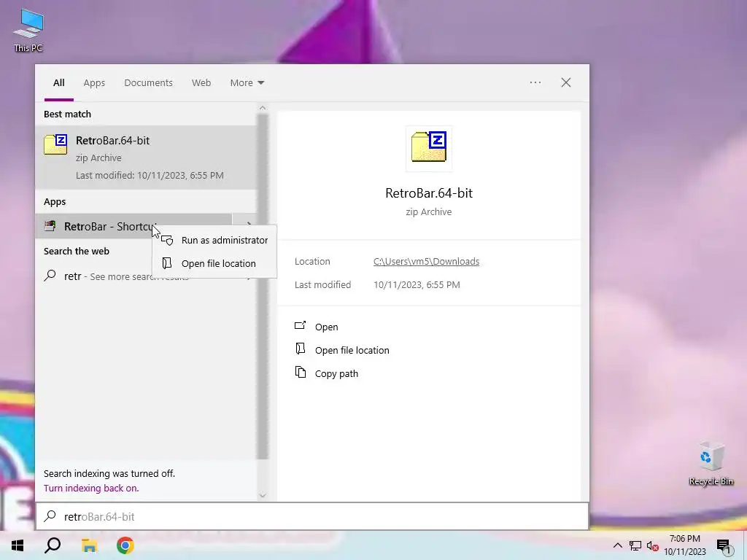Click Open action in preview pane
Image resolution: width=747 pixels, height=560 pixels.
tap(326, 327)
